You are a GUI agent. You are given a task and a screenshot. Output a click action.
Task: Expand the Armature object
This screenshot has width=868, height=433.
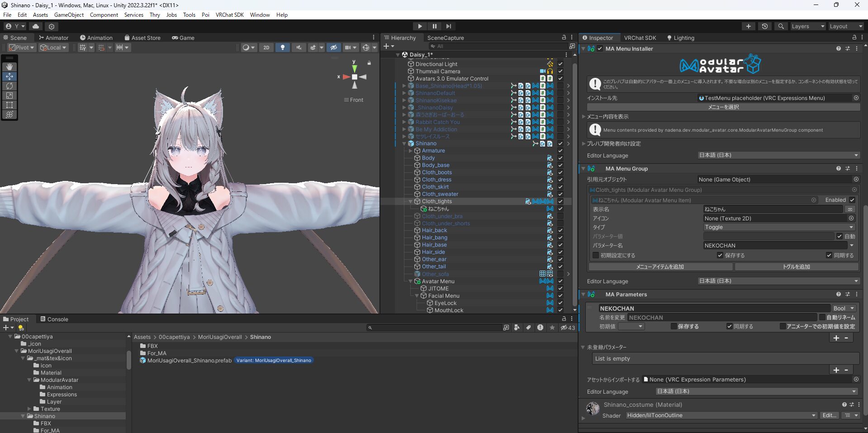(x=411, y=151)
